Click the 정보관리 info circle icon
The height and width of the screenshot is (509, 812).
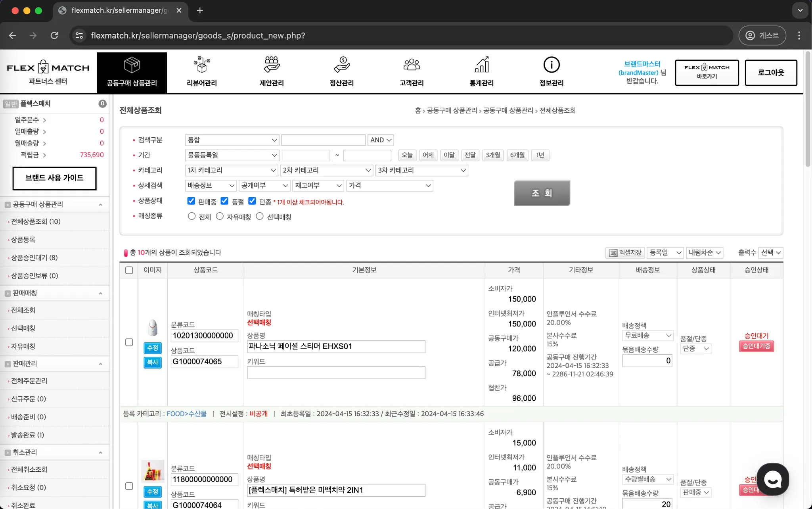tap(551, 65)
